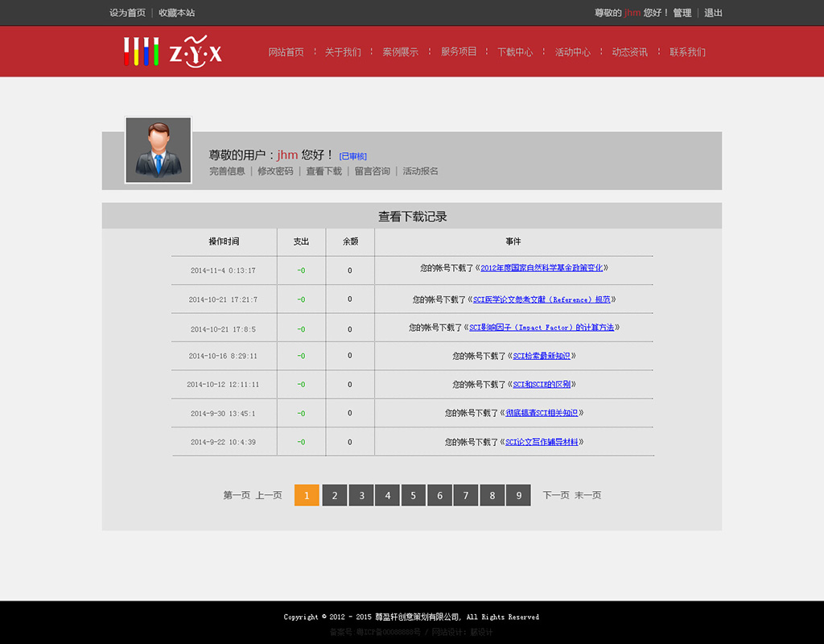This screenshot has width=824, height=644.
Task: Switch to 案例展示 in the navigation
Action: point(401,52)
